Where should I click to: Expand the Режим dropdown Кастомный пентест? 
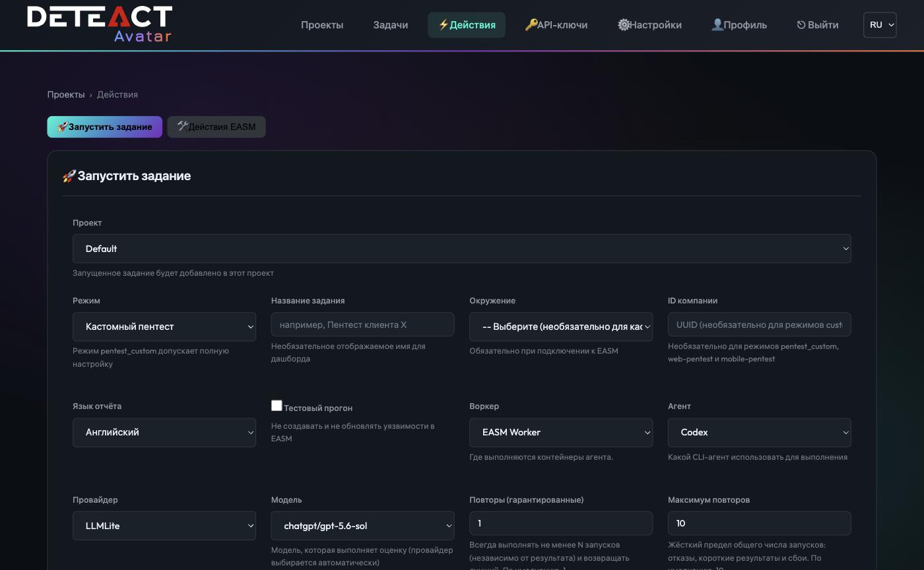[164, 327]
